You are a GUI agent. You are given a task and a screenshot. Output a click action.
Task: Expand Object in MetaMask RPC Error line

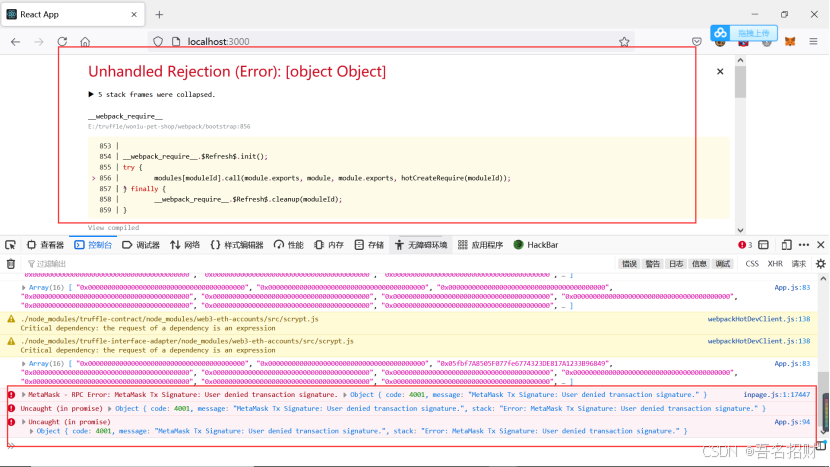pyautogui.click(x=345, y=394)
